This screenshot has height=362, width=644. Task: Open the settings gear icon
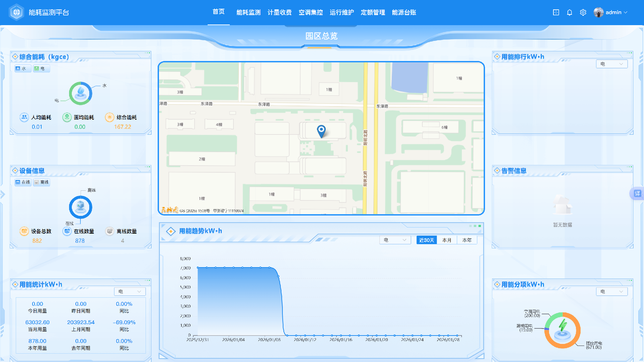pos(583,12)
